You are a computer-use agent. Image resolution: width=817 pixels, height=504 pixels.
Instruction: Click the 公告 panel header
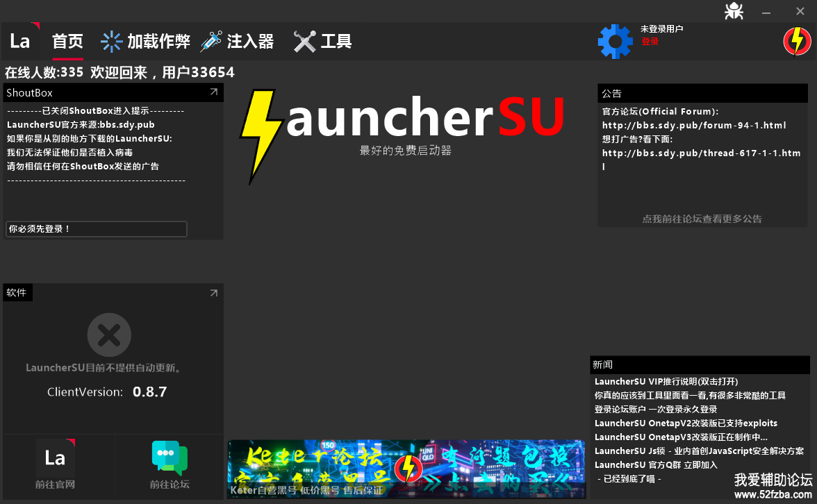click(x=702, y=93)
